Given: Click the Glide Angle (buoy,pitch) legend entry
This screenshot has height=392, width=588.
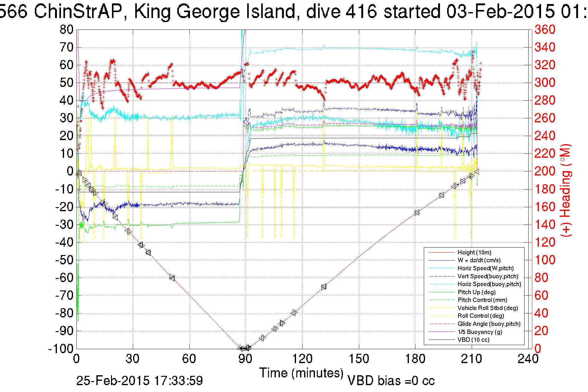Looking at the screenshot, I should click(x=489, y=324).
